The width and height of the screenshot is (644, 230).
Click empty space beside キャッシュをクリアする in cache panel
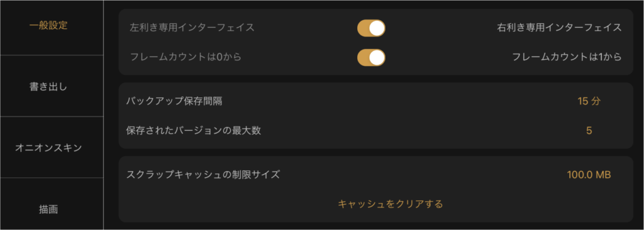tap(534, 204)
